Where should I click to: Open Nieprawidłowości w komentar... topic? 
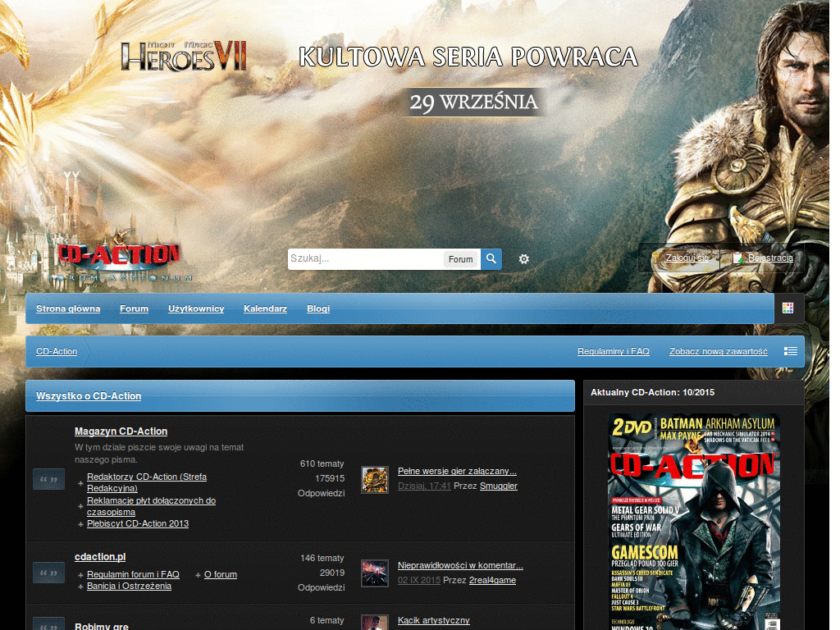click(x=460, y=565)
